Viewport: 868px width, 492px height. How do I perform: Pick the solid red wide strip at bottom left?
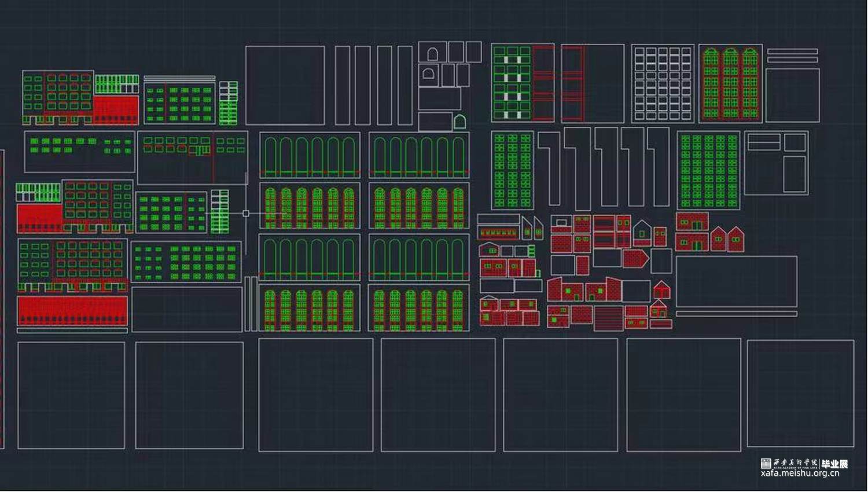point(72,311)
